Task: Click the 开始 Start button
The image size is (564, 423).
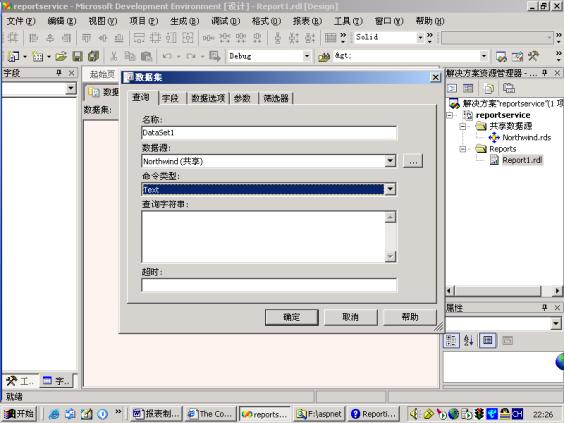Action: point(20,414)
